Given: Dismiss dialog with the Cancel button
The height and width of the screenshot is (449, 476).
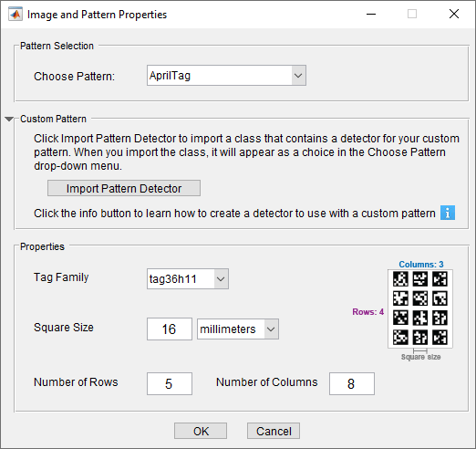Looking at the screenshot, I should click(274, 431).
